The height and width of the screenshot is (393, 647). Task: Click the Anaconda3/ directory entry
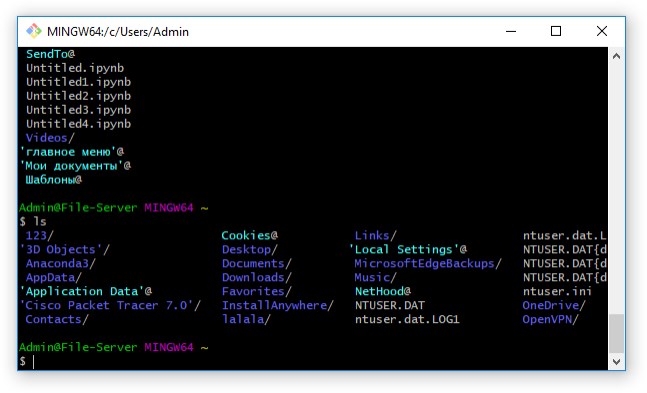coord(61,264)
